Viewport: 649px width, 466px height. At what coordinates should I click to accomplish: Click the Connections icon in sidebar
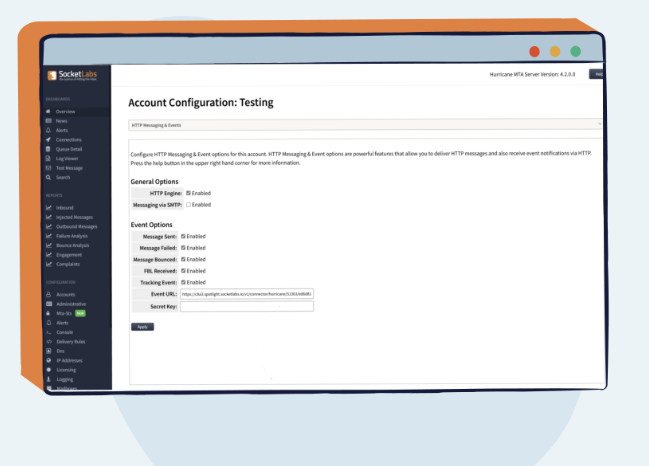48,139
